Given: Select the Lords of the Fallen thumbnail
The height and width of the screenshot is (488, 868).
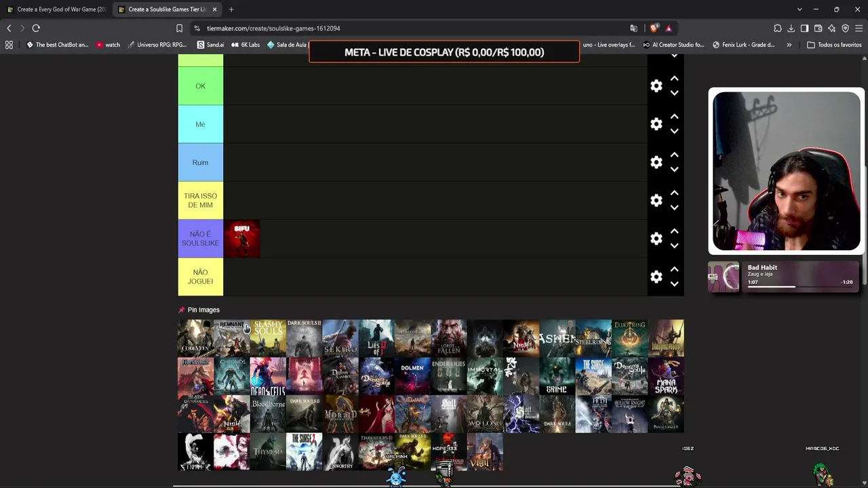Looking at the screenshot, I should click(x=449, y=338).
